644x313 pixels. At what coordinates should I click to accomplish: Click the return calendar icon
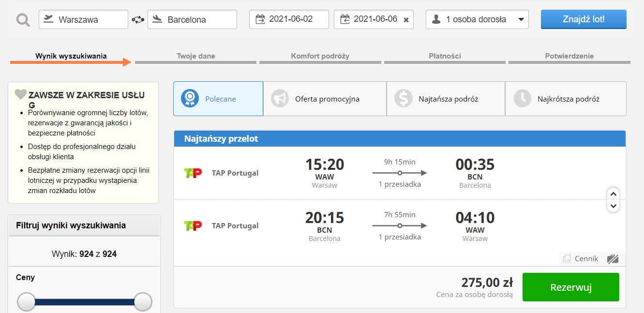(x=345, y=19)
